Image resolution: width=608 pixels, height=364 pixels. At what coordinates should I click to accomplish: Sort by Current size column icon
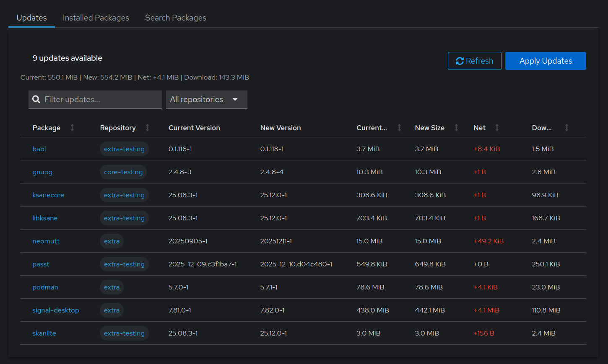pyautogui.click(x=399, y=128)
